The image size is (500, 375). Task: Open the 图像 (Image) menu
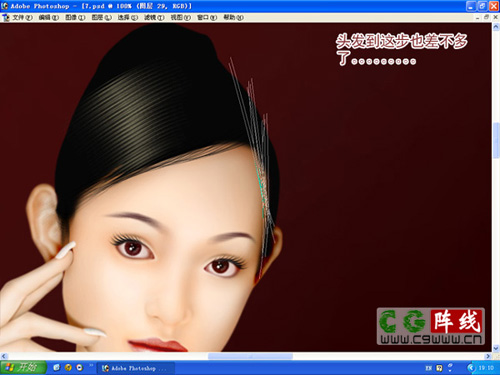click(75, 17)
